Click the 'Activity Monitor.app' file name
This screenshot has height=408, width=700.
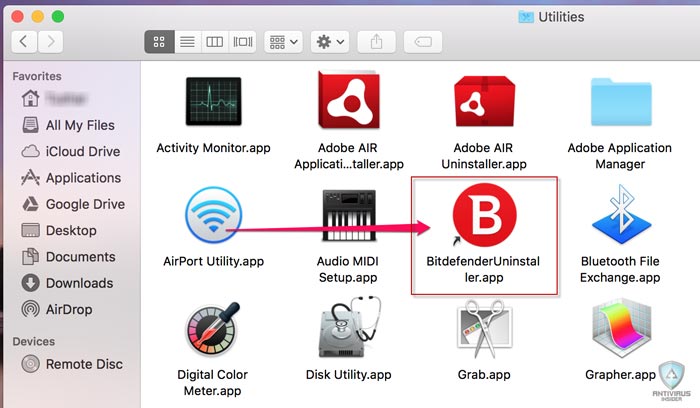click(x=213, y=148)
